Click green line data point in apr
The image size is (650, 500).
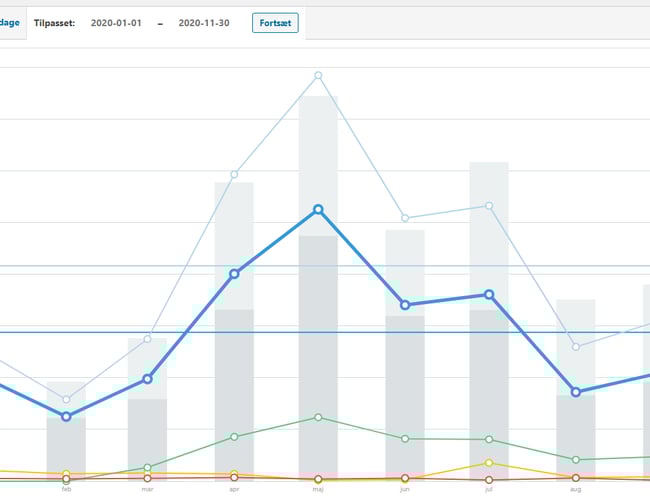click(234, 436)
